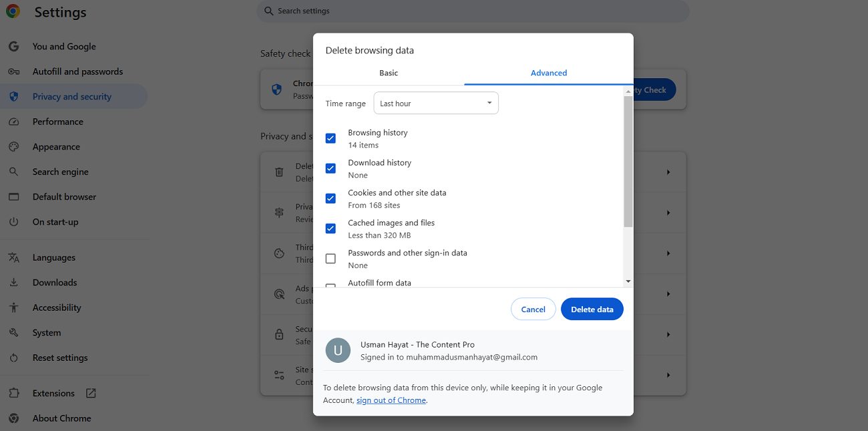
Task: Click the On start-up power icon
Action: click(x=13, y=221)
